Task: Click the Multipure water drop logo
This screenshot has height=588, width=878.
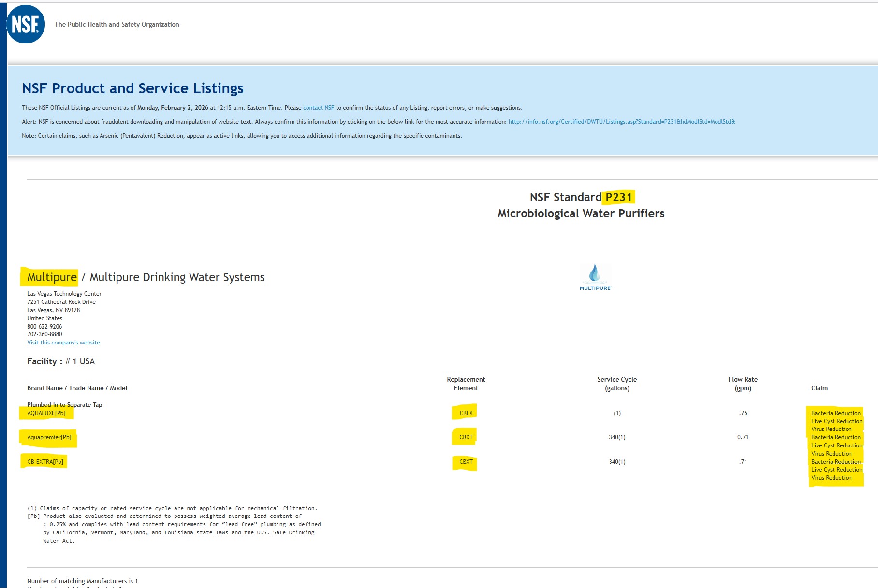Action: [x=595, y=276]
